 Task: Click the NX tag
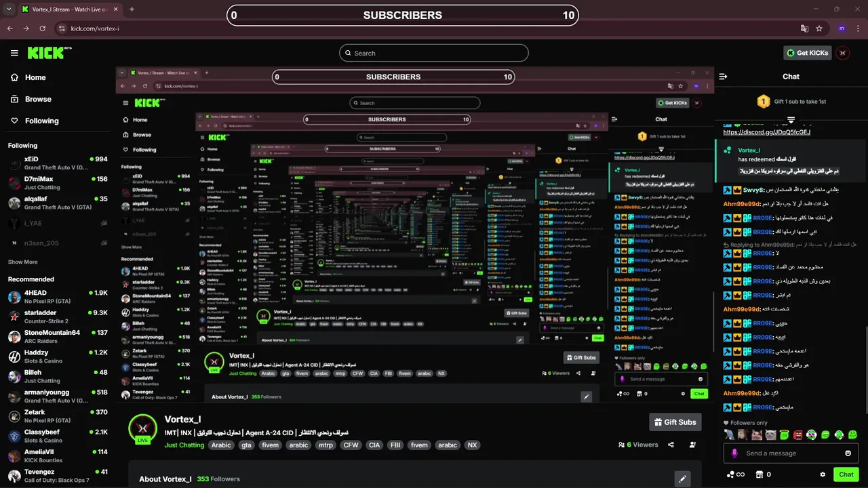[473, 445]
